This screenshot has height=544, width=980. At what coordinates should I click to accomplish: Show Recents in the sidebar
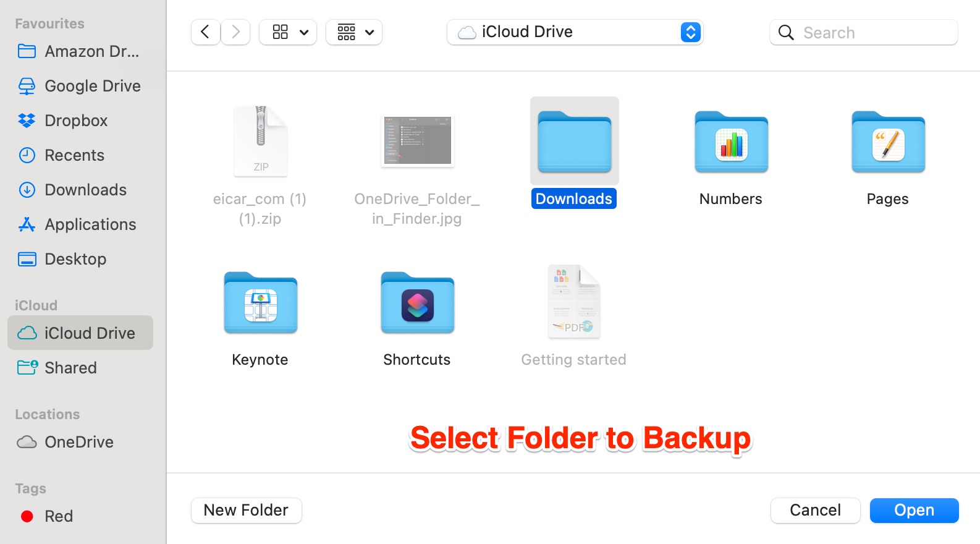click(80, 155)
